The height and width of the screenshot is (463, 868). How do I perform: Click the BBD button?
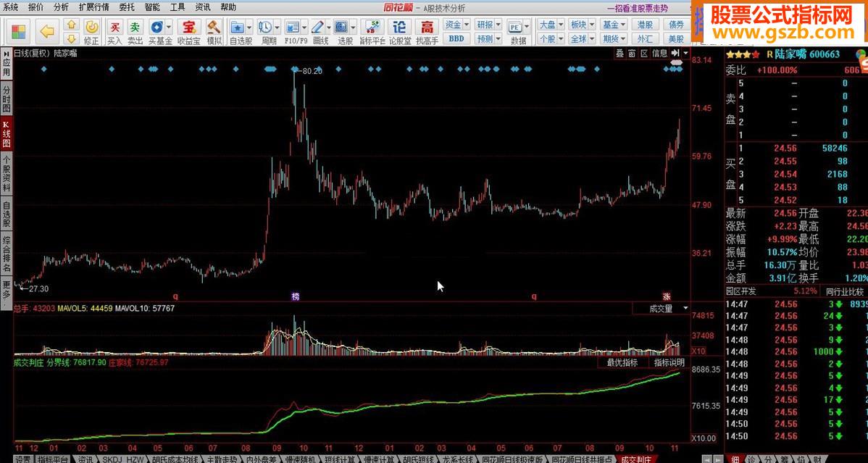click(x=456, y=39)
